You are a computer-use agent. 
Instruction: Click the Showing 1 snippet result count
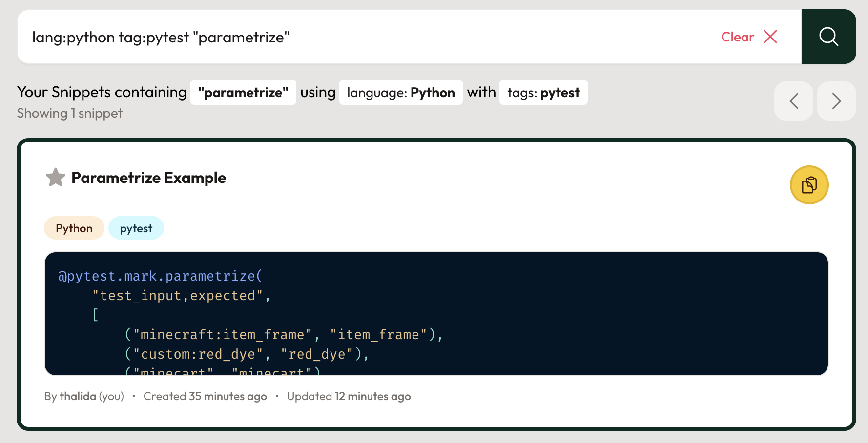(70, 113)
